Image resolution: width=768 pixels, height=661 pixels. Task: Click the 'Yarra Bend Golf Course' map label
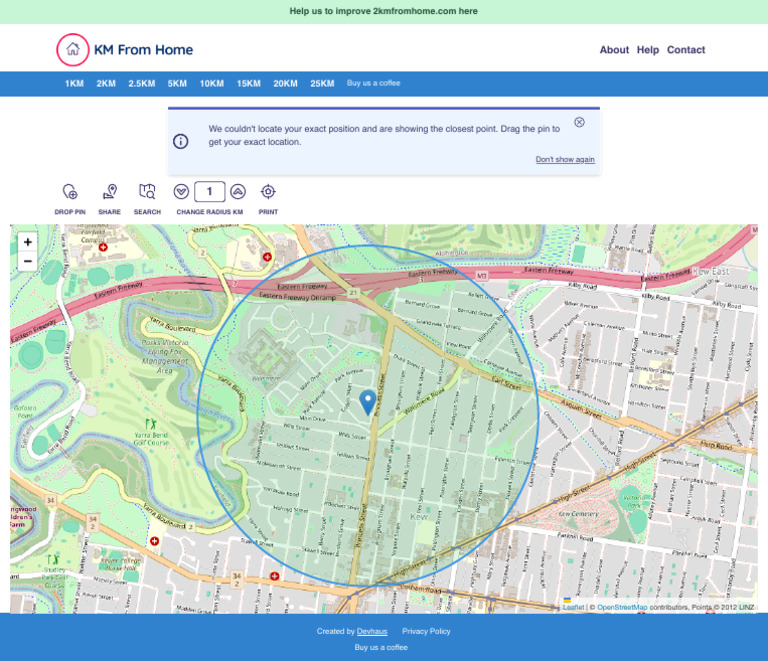click(151, 439)
